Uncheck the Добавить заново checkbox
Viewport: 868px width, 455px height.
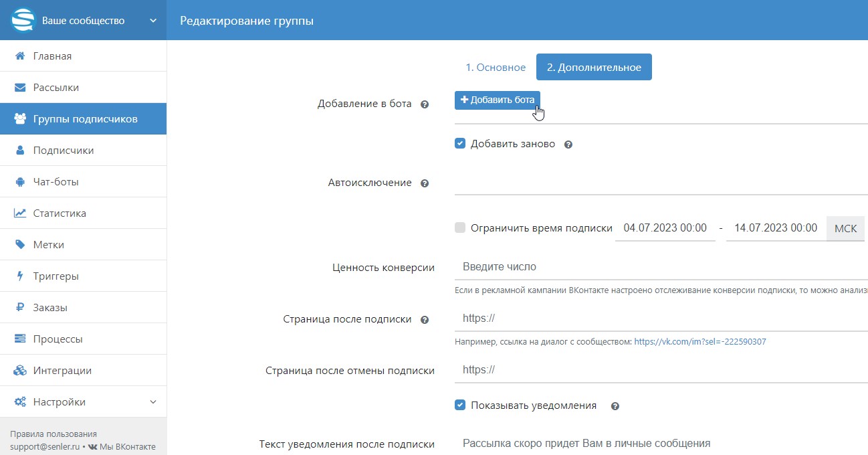click(x=460, y=143)
